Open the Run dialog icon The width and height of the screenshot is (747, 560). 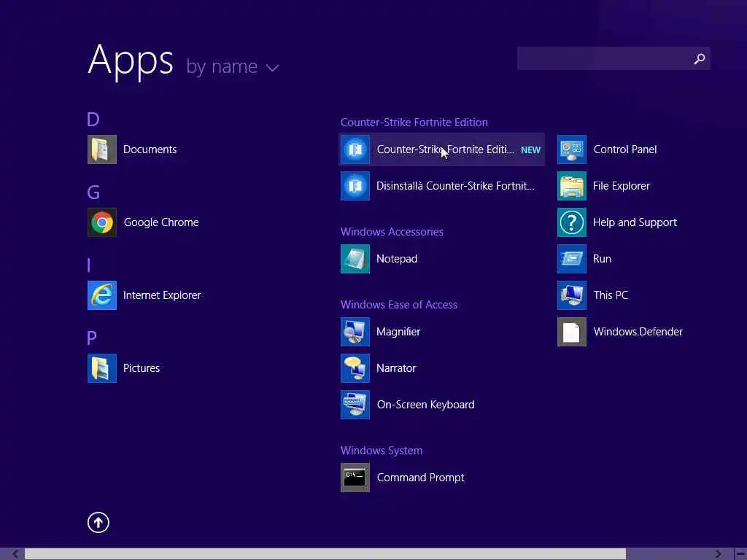point(572,259)
